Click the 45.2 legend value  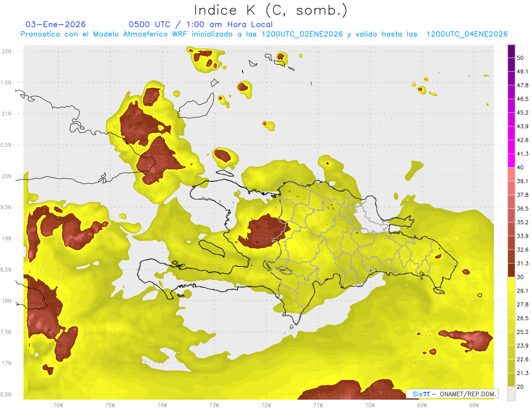pos(523,113)
